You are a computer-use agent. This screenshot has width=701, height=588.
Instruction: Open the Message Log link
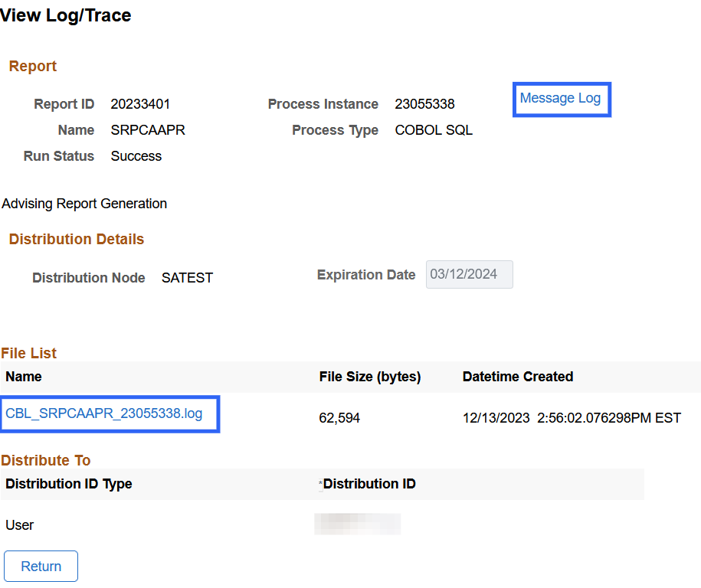[560, 98]
